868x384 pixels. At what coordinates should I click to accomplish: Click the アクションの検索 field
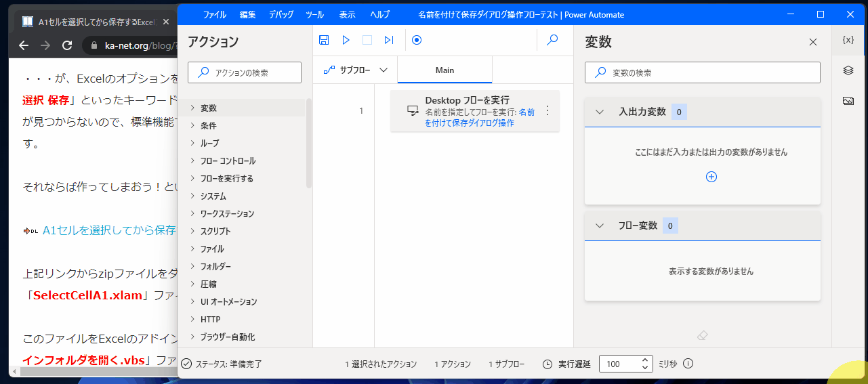tap(245, 72)
